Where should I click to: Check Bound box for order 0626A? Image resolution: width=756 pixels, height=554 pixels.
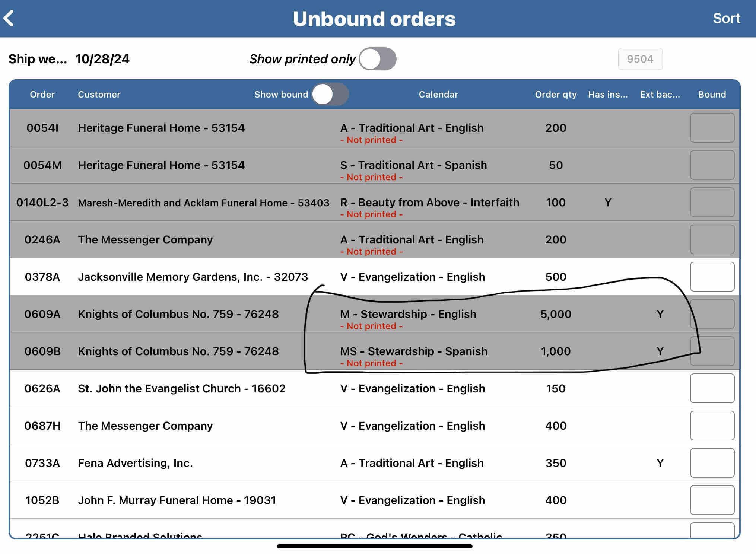coord(712,388)
